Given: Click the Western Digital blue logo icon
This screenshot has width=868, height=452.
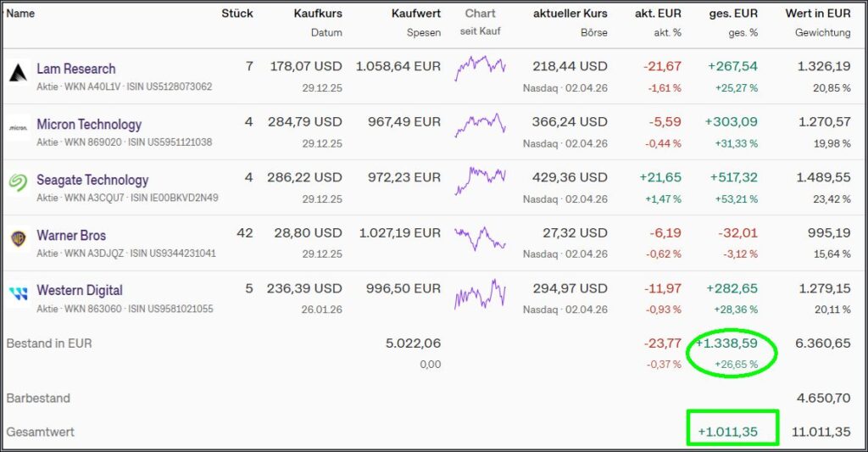Looking at the screenshot, I should [x=19, y=294].
